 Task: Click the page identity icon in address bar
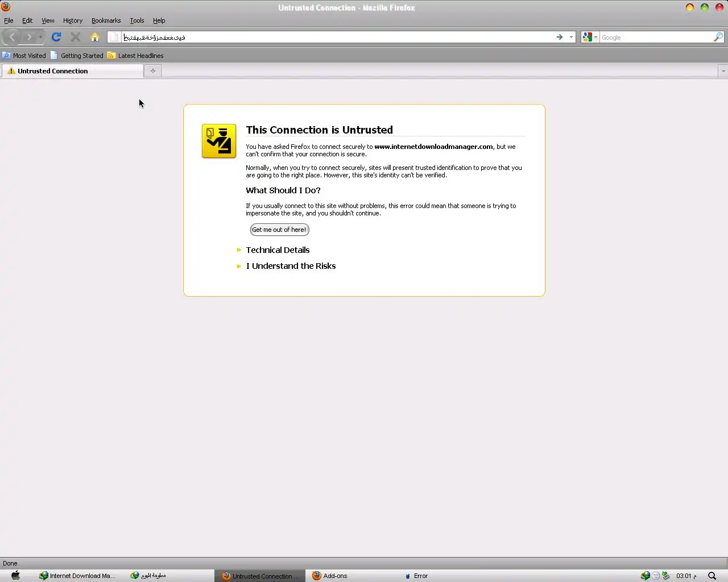coord(114,37)
